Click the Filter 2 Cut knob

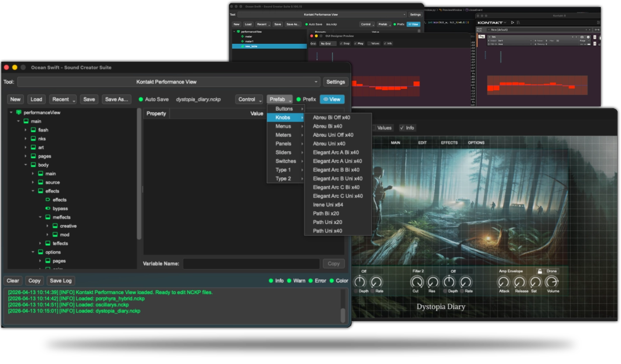(416, 282)
